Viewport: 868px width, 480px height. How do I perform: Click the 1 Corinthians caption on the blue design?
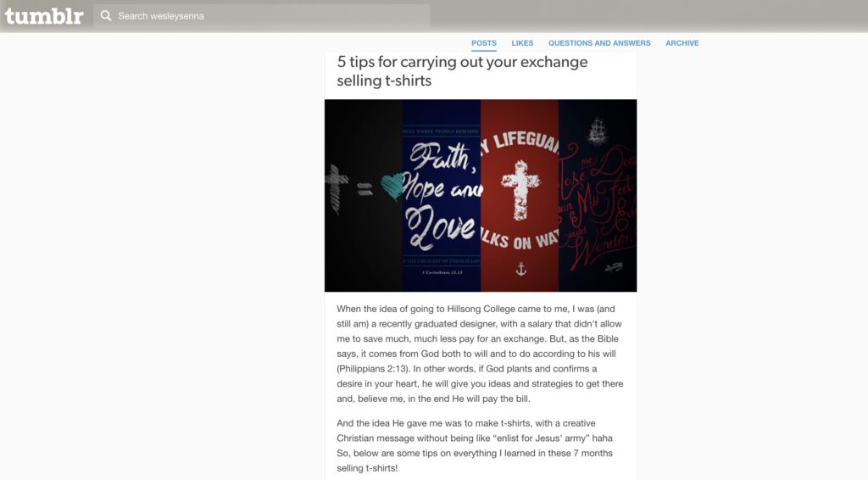[x=442, y=272]
